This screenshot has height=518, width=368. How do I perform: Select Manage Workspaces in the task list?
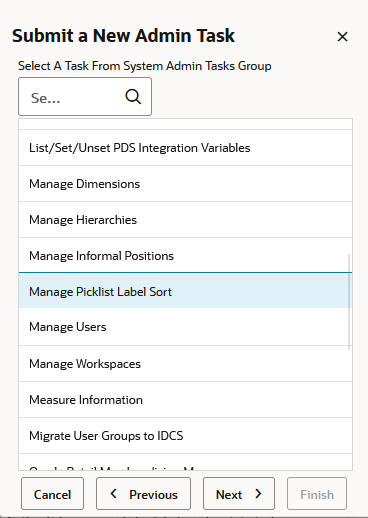click(185, 364)
